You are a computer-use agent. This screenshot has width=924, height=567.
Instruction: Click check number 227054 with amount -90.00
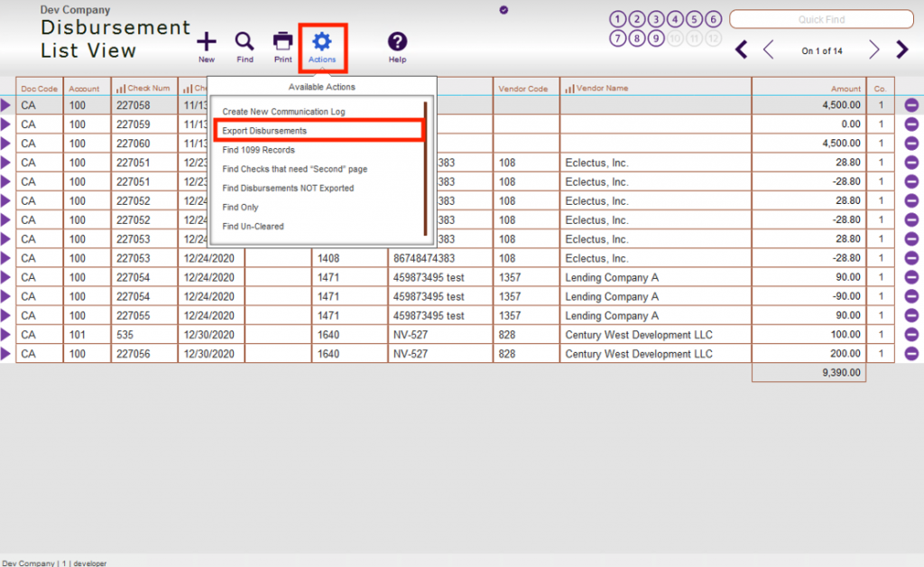pyautogui.click(x=134, y=296)
